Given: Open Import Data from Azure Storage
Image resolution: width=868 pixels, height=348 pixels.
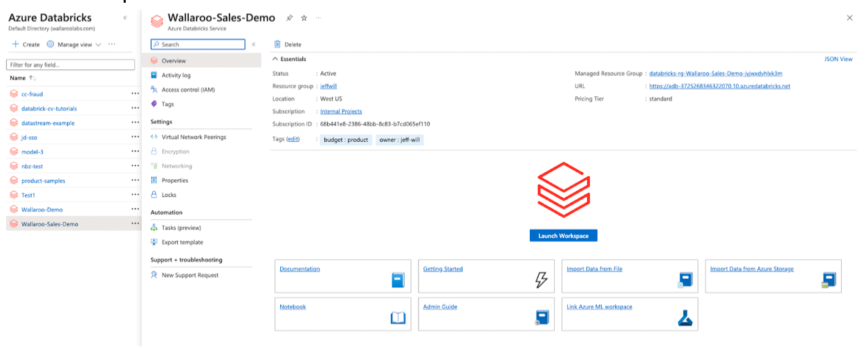Looking at the screenshot, I should click(x=773, y=276).
